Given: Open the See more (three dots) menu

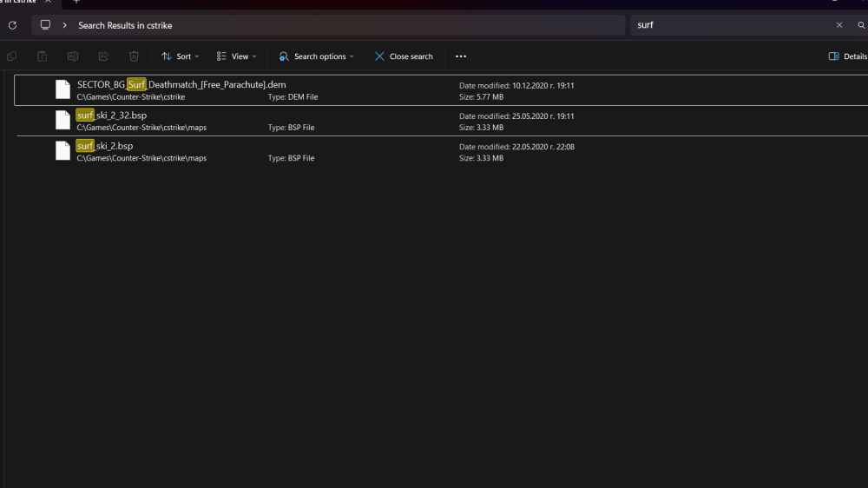Looking at the screenshot, I should (x=461, y=56).
